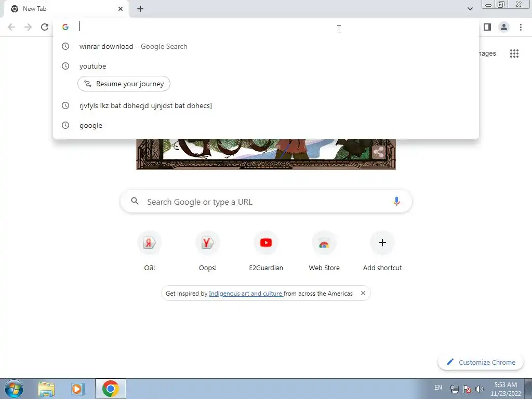Open the profile avatar icon

504,27
